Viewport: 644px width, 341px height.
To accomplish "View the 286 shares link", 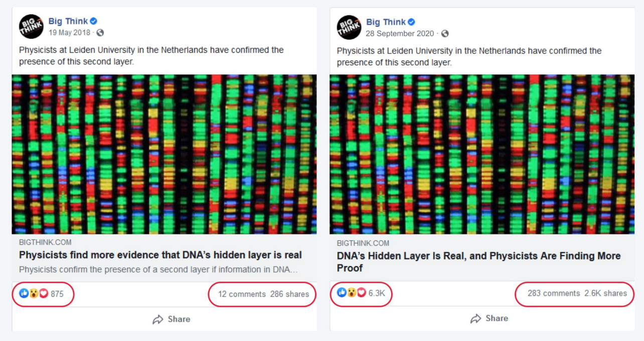I will [289, 294].
